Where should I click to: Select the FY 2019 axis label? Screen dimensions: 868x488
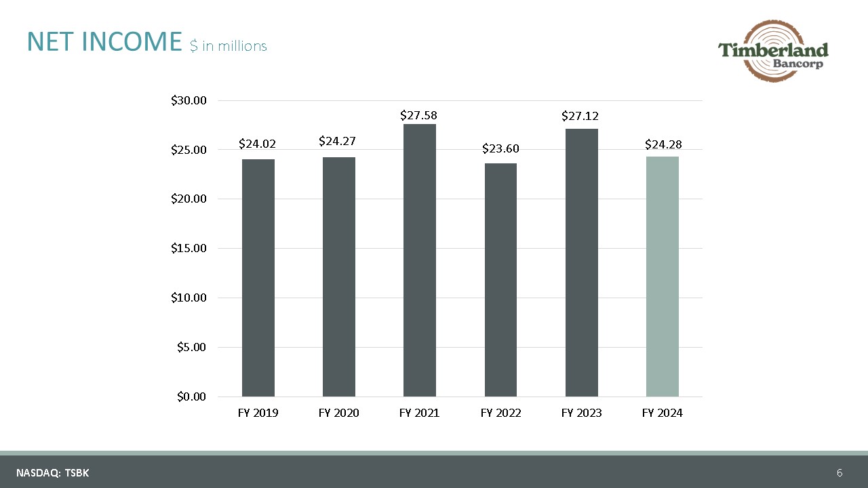click(x=258, y=413)
